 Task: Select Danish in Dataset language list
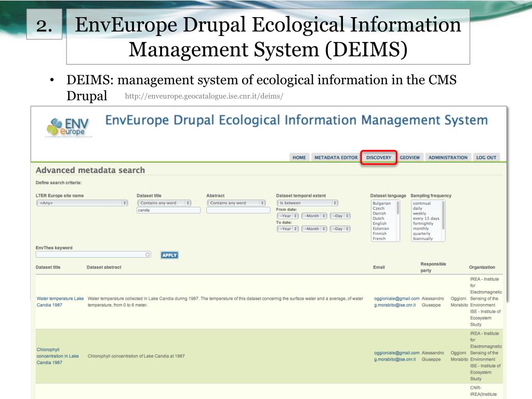pyautogui.click(x=379, y=214)
